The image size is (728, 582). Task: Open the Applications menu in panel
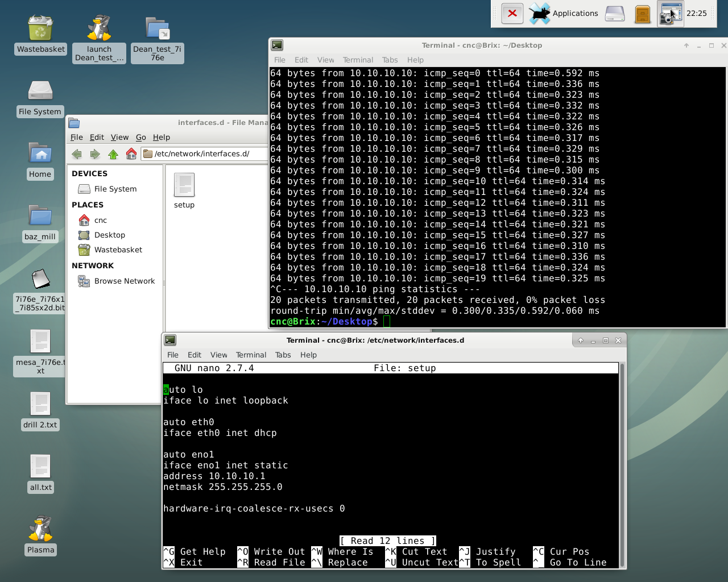tap(574, 13)
